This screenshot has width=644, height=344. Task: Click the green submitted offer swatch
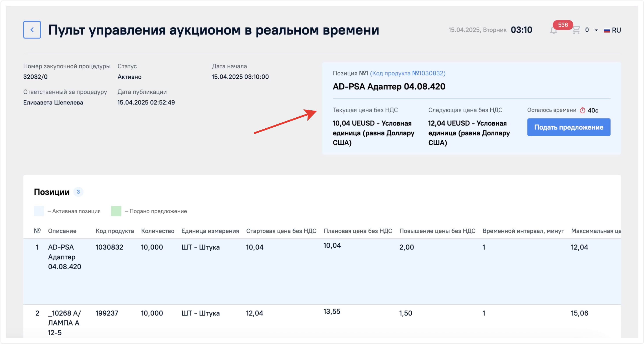pyautogui.click(x=116, y=211)
